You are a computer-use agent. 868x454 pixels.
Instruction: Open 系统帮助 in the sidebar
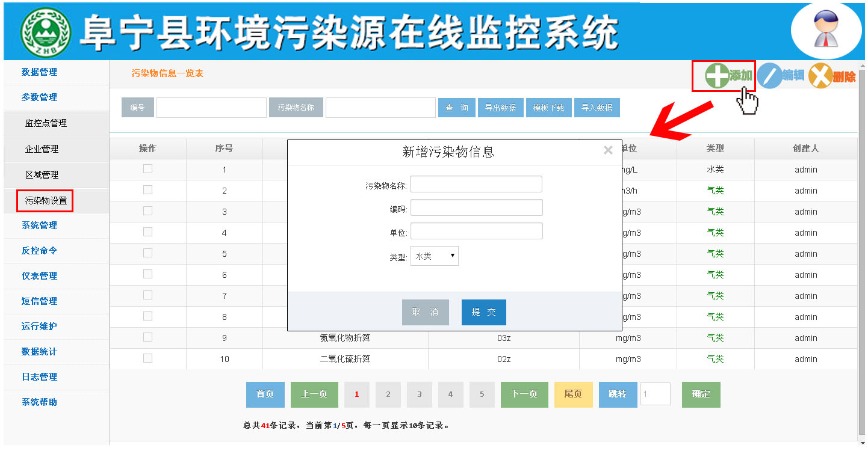coord(40,402)
